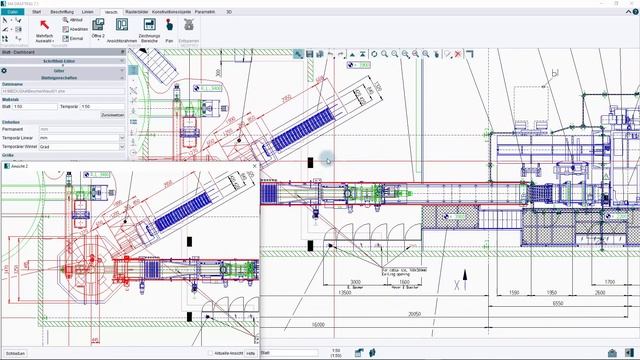The width and height of the screenshot is (640, 360).
Task: Select the Ansicht ribbon tab
Action: [111, 12]
